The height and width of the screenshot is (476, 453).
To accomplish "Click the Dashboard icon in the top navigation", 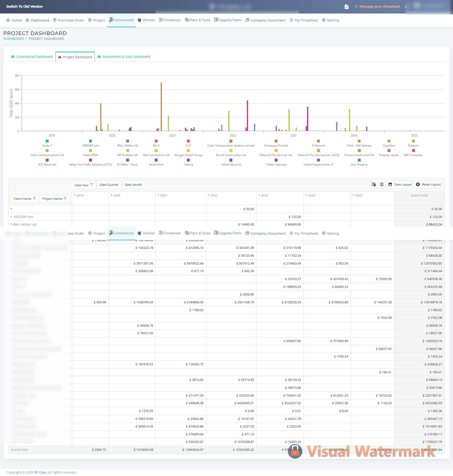I will [x=27, y=20].
